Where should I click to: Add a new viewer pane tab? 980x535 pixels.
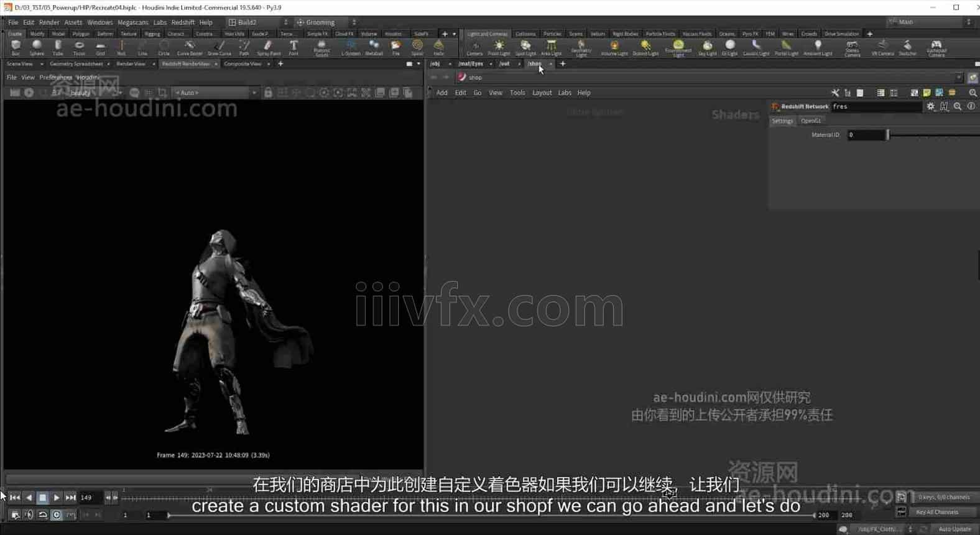pos(280,63)
